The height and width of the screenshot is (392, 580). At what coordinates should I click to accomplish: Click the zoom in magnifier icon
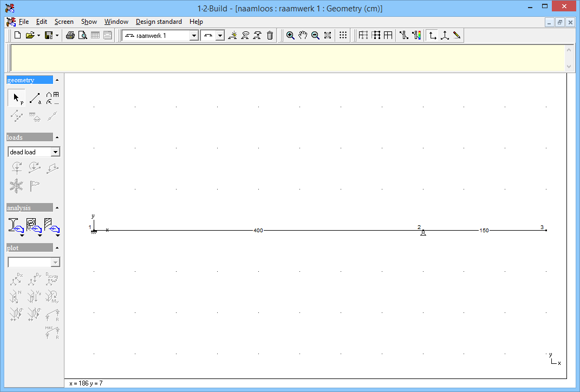[x=290, y=35]
